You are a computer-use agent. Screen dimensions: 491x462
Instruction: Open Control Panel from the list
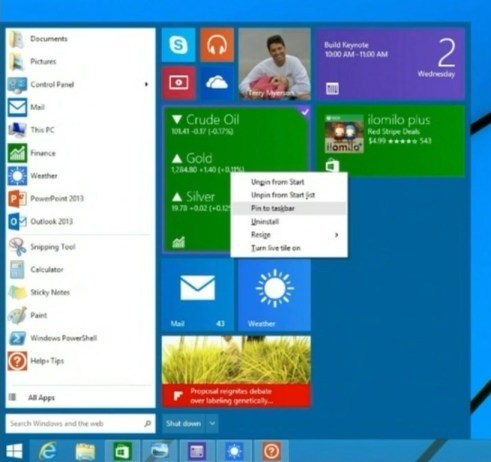coord(80,84)
